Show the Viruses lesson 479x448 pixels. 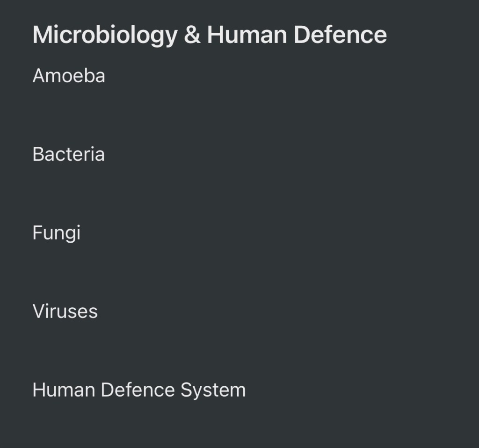pos(65,311)
